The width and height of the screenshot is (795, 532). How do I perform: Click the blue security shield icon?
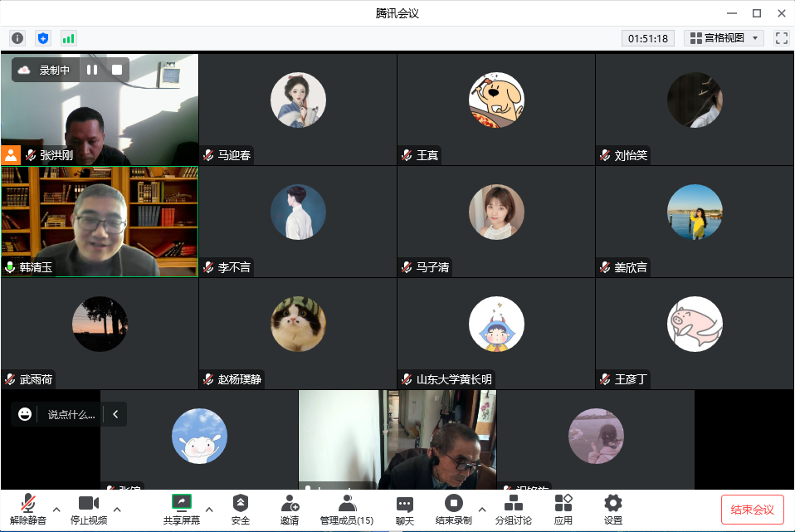pos(43,38)
